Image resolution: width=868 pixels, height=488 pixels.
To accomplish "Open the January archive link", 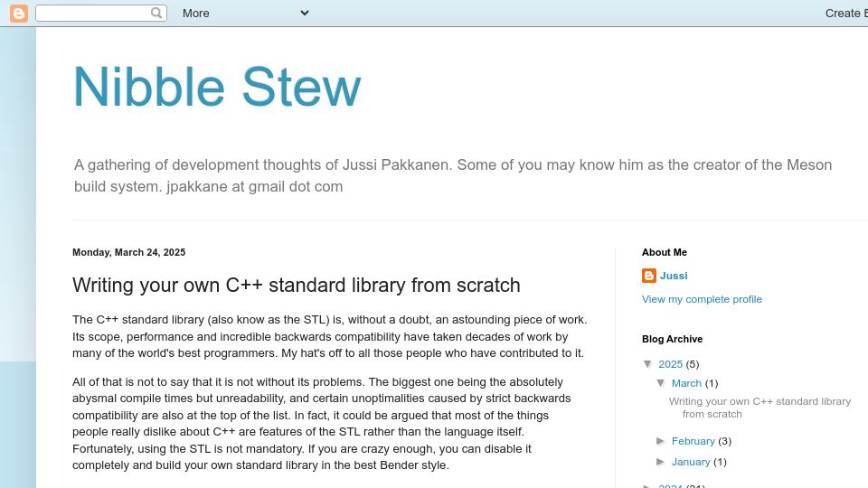I will point(690,462).
